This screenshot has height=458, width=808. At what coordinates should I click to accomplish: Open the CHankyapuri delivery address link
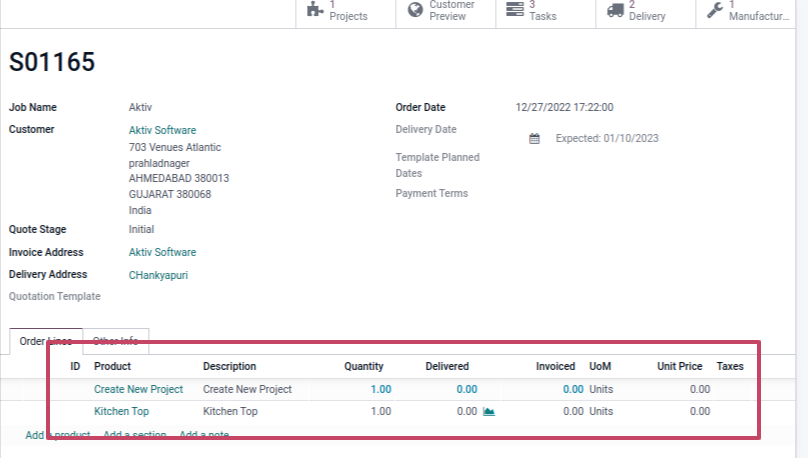pos(158,275)
